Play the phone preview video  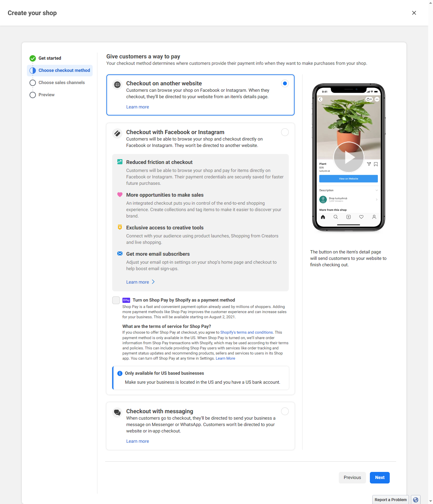(349, 157)
